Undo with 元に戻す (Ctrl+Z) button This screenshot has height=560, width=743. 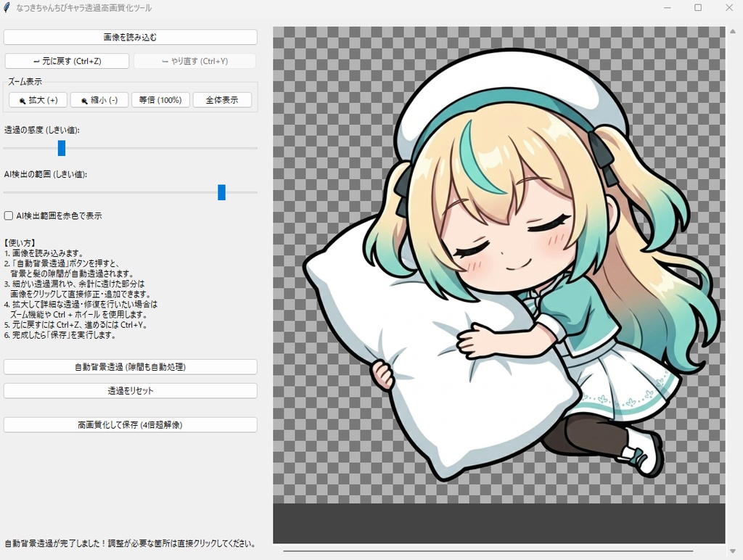67,61
